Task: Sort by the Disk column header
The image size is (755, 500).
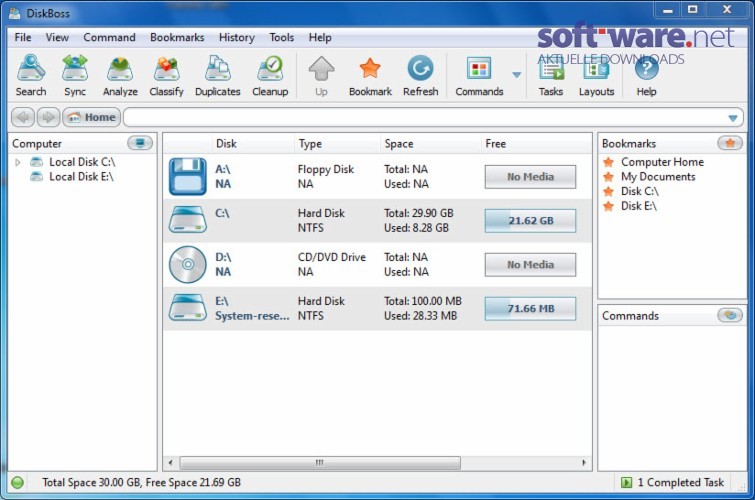Action: [253, 144]
